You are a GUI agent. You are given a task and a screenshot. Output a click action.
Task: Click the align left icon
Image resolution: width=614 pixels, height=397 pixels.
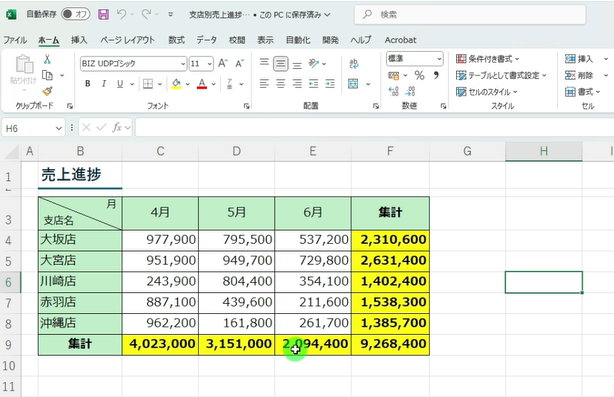click(264, 84)
